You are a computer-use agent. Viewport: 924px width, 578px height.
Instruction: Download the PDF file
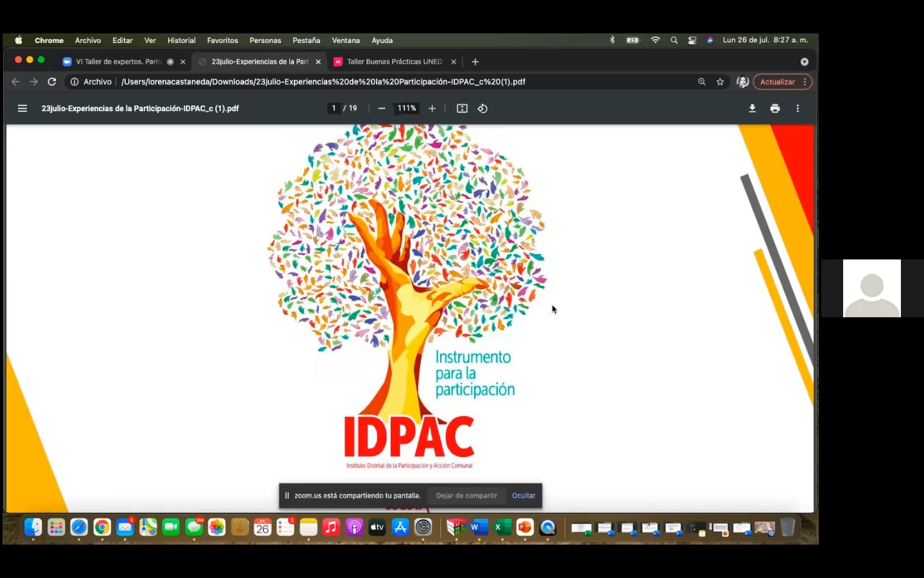point(752,109)
